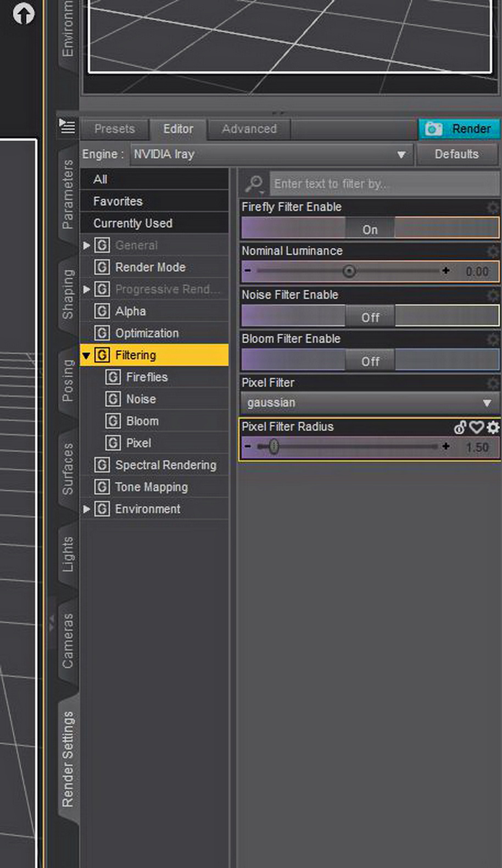Switch to the Presets tab
Screen dimensions: 502x868
(114, 129)
